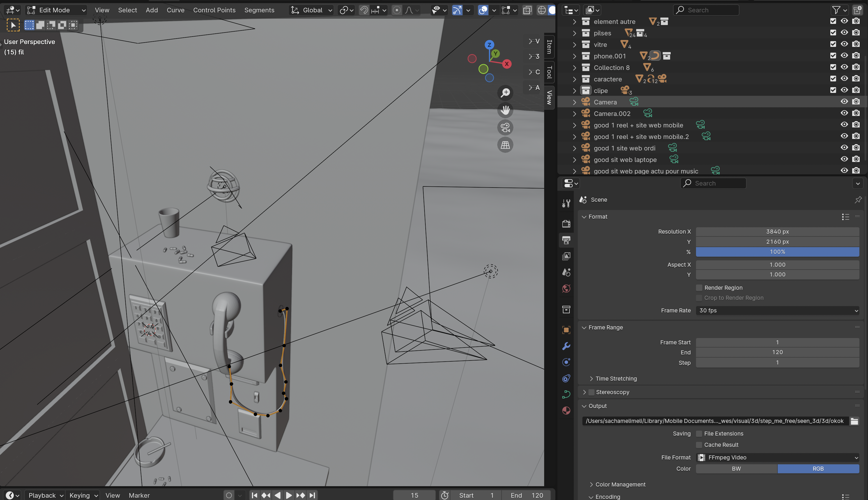Browse output path folder icon

pos(854,421)
